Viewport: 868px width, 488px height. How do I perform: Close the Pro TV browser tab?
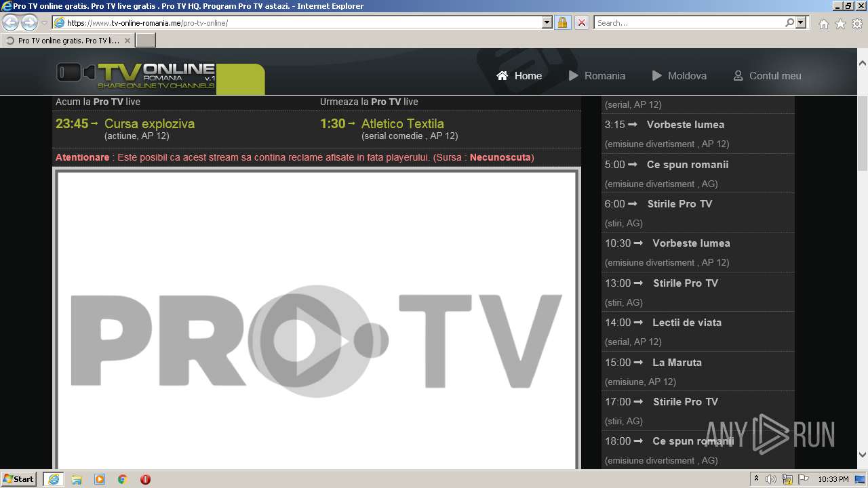[127, 41]
